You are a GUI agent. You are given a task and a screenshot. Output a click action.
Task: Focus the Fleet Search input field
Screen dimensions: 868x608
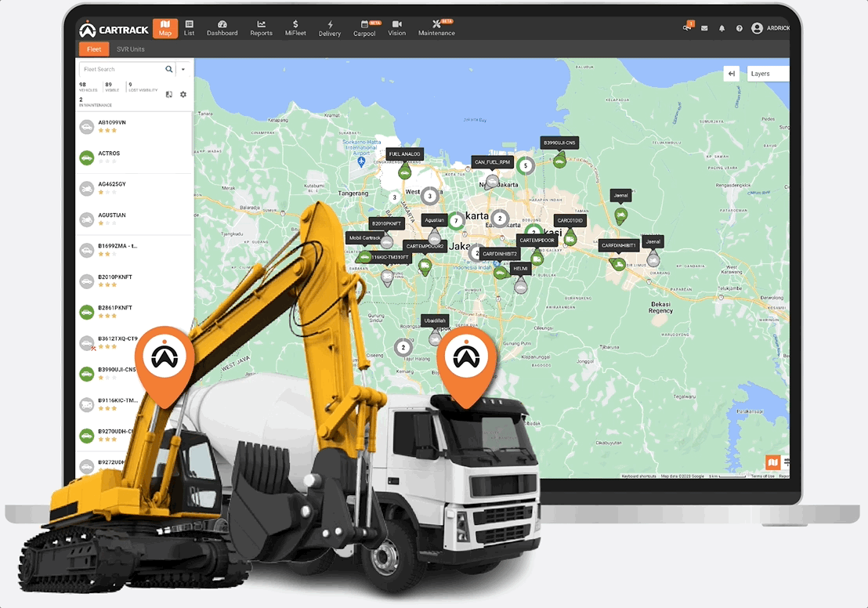(121, 69)
